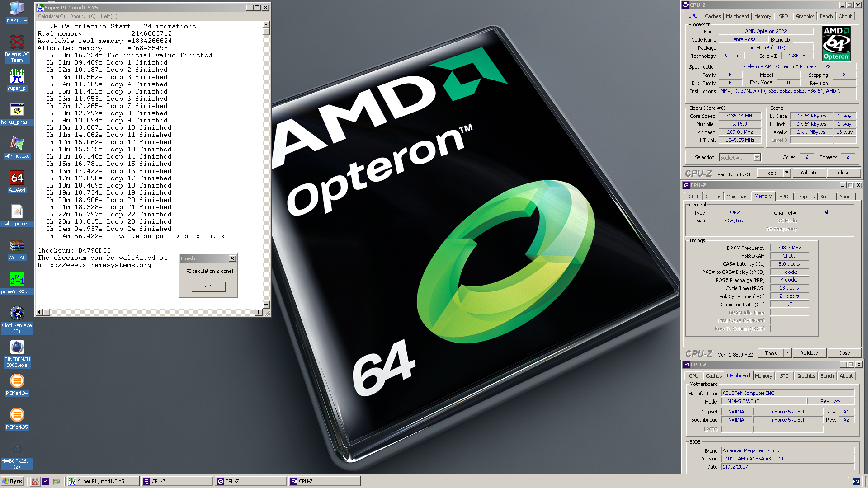The width and height of the screenshot is (868, 488).
Task: Click the BIOS Date field 11/12/2007
Action: click(788, 467)
